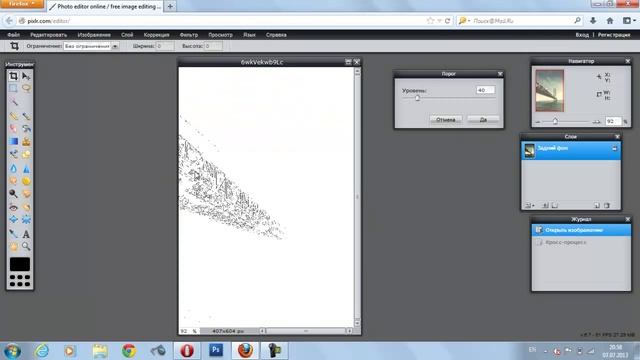Select the Type text tool

[x=26, y=234]
